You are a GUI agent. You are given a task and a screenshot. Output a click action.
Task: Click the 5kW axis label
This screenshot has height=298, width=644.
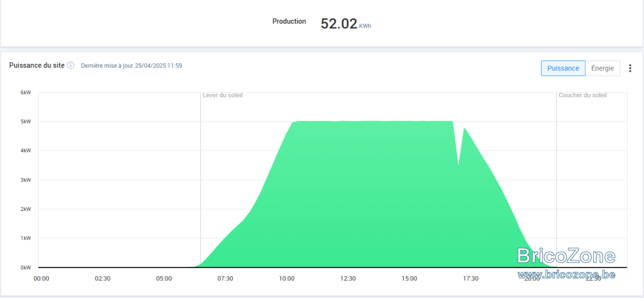click(26, 121)
